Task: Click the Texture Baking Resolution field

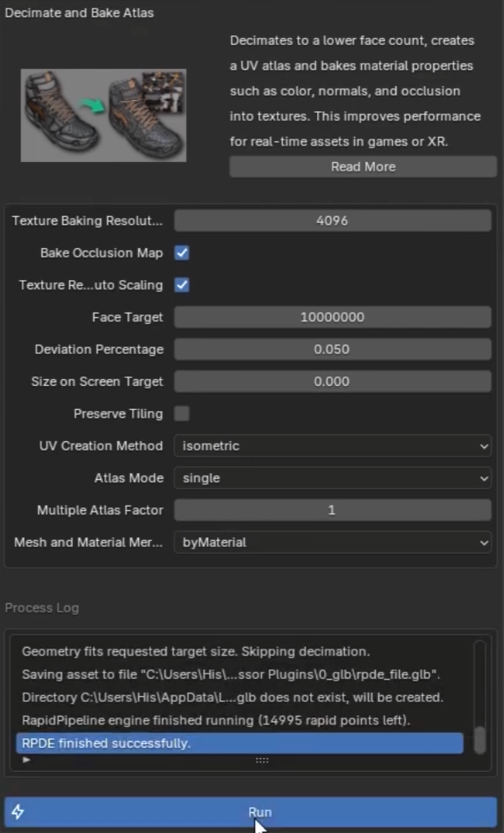Action: tap(333, 221)
